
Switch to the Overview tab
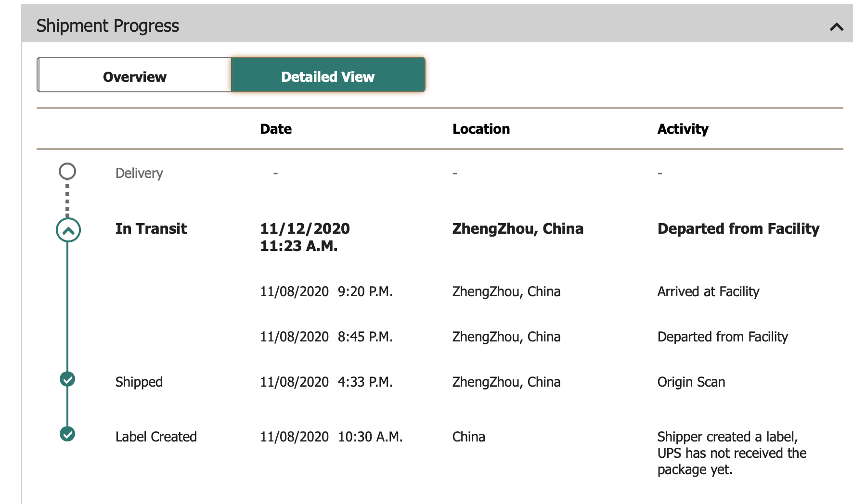[134, 76]
